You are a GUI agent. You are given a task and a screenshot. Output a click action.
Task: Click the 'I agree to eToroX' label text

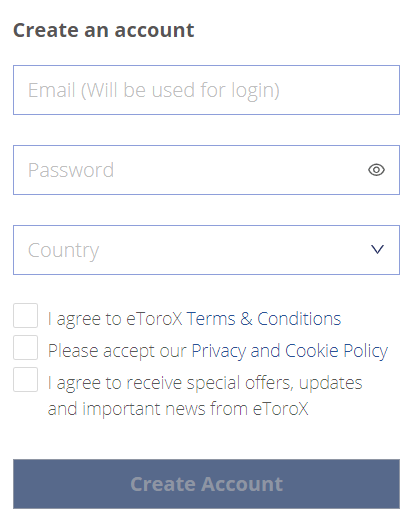(x=115, y=319)
